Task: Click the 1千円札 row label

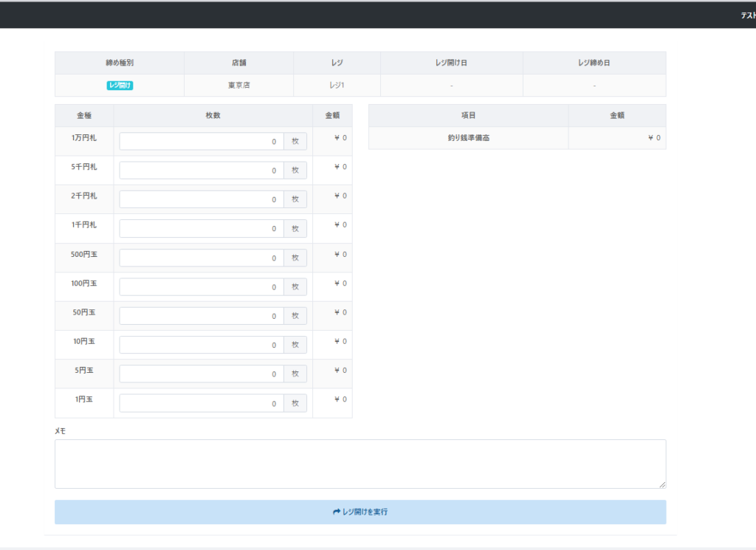Action: point(84,224)
